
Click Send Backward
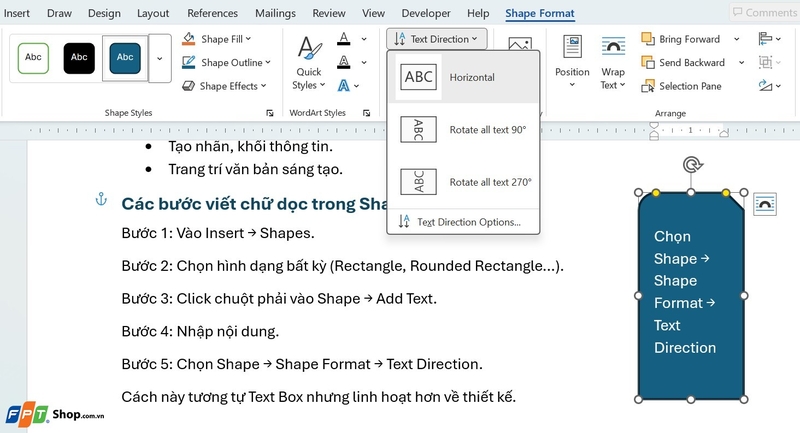pos(683,63)
